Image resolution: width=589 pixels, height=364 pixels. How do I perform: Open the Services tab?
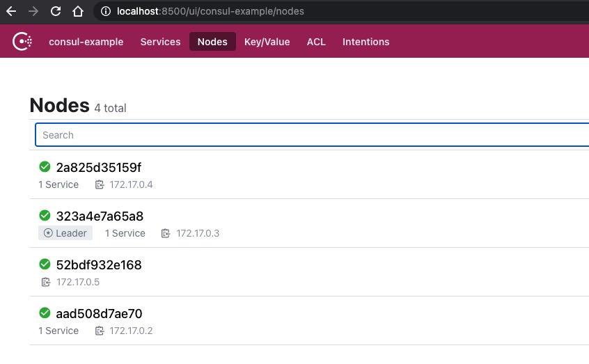[x=160, y=42]
